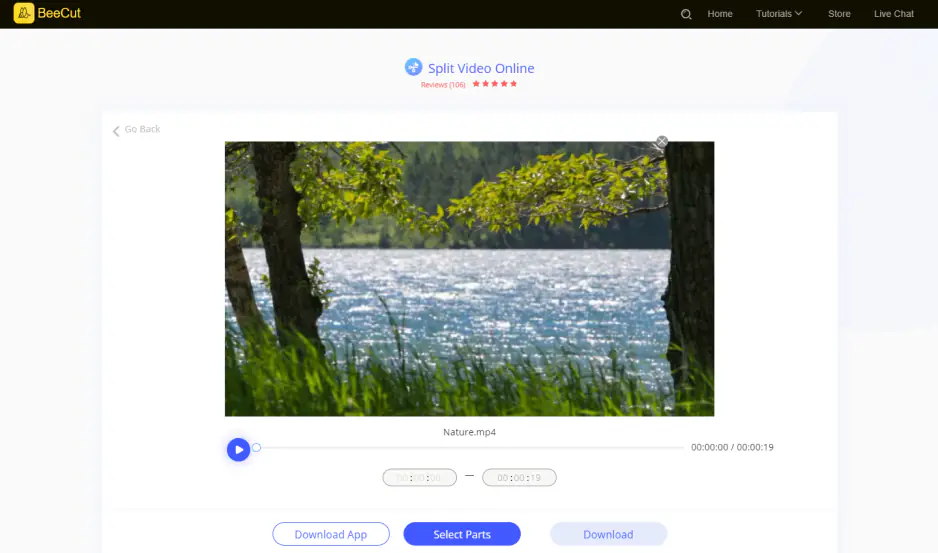Click the BeeCut logo icon
Viewport: 938px width, 553px height.
click(24, 13)
